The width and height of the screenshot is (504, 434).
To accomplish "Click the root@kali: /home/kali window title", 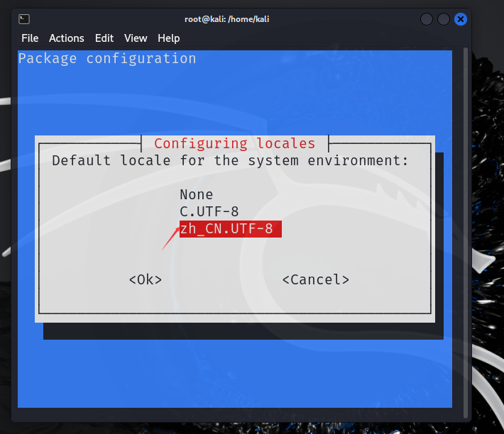I will [227, 19].
